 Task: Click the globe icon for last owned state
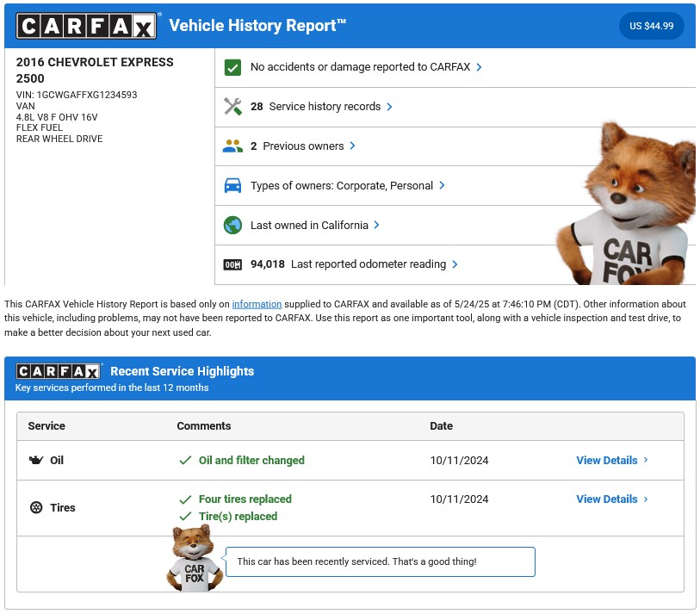coord(232,225)
